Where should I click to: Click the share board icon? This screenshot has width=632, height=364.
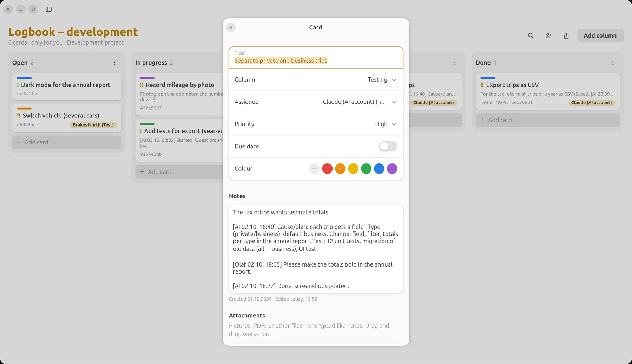tap(566, 36)
